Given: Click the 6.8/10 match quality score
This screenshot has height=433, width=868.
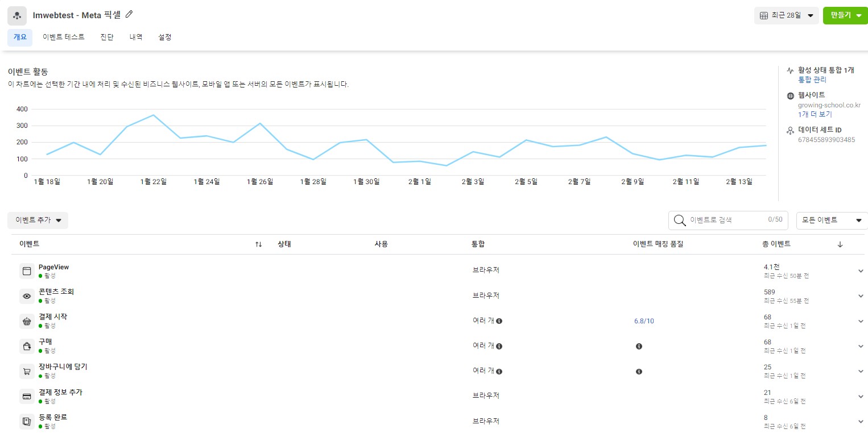Looking at the screenshot, I should [x=644, y=321].
